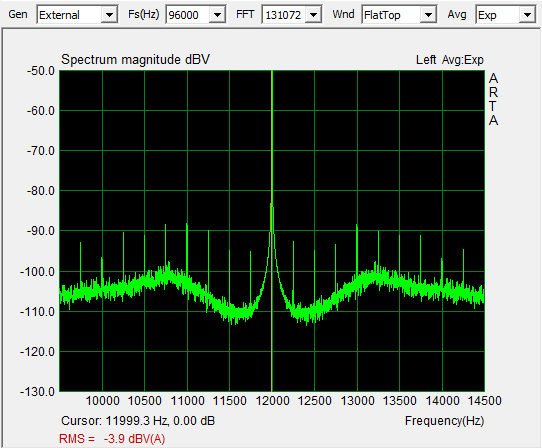Click the -50.0 top scale value

[x=41, y=71]
